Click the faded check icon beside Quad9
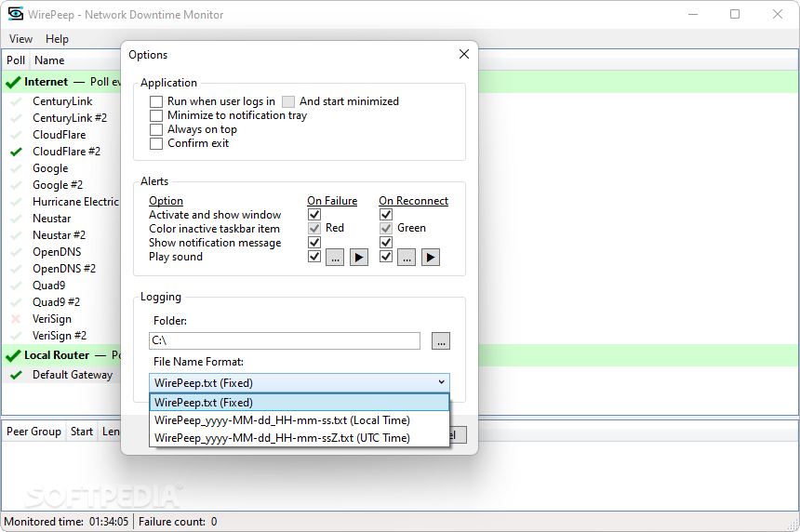The width and height of the screenshot is (800, 532). click(x=17, y=286)
